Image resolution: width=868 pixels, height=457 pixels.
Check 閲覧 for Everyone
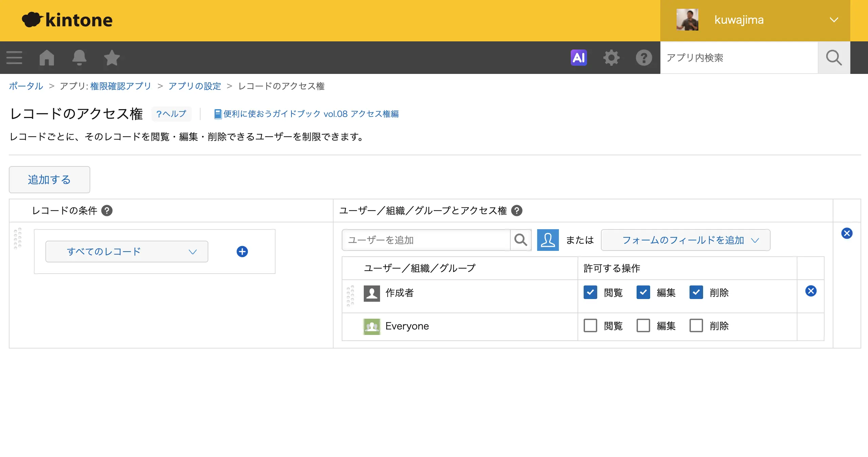590,325
